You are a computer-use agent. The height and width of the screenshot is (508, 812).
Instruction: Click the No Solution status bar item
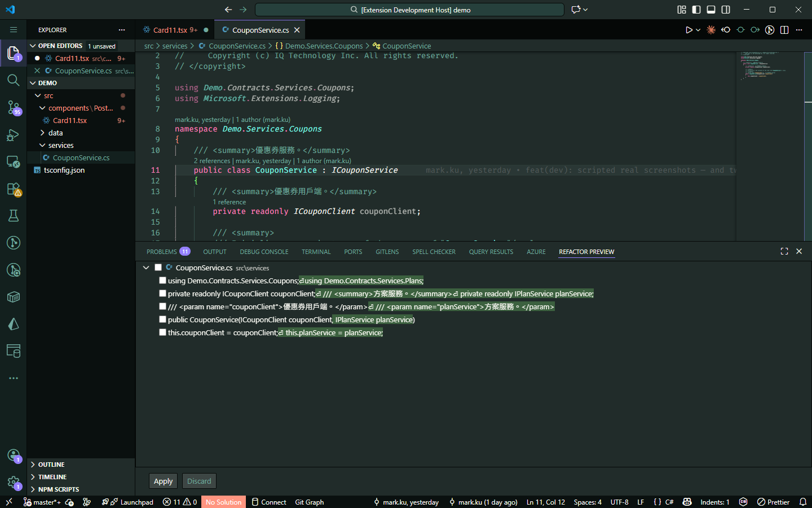click(223, 502)
